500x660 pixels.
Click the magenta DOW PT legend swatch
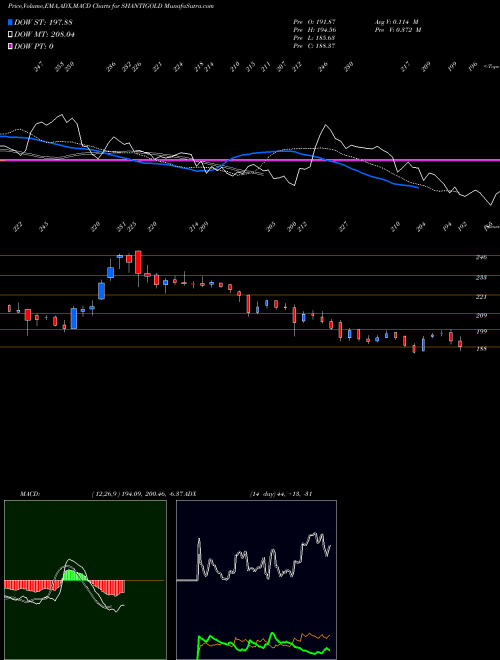[10, 46]
